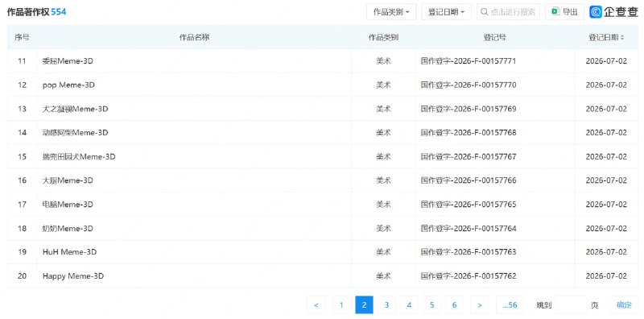Click the 确定 confirm button
The height and width of the screenshot is (319, 644).
click(624, 304)
